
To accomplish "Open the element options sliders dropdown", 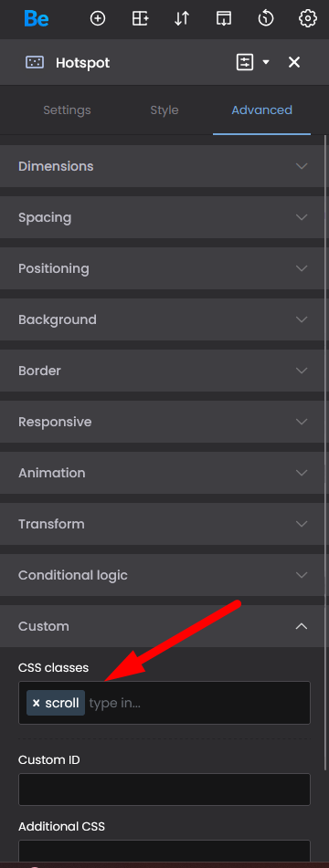I will click(252, 62).
